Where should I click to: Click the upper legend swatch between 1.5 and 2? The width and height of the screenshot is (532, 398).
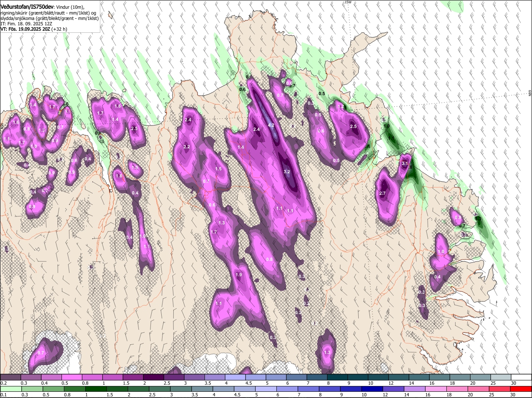click(x=133, y=377)
